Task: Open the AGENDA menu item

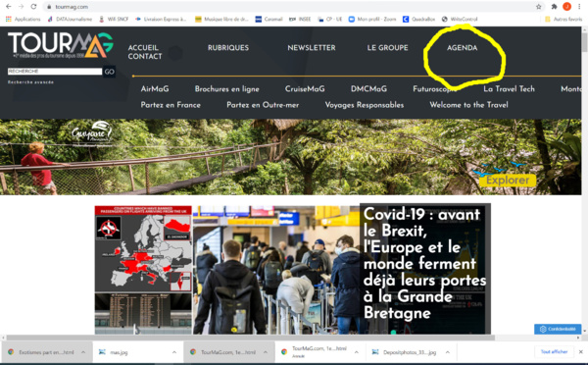Action: tap(462, 48)
